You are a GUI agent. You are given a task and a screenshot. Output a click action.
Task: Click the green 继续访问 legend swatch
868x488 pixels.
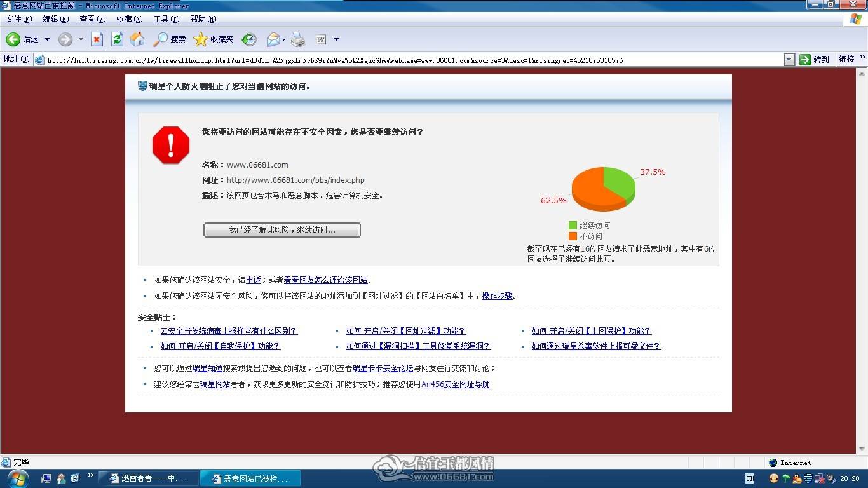point(573,225)
